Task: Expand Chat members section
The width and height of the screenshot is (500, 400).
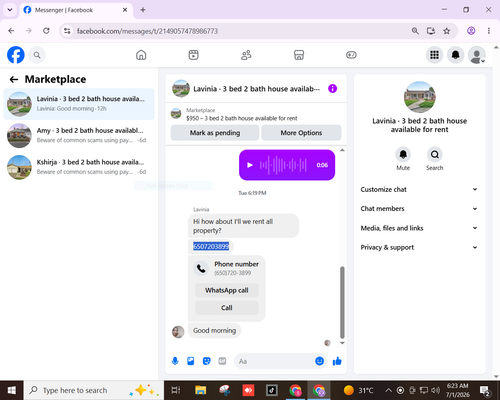Action: [x=419, y=209]
